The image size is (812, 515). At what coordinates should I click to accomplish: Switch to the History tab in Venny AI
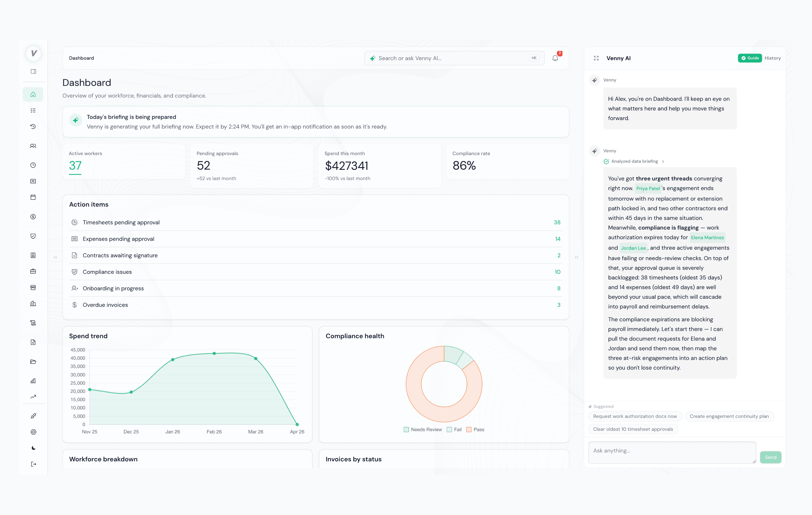tap(773, 58)
